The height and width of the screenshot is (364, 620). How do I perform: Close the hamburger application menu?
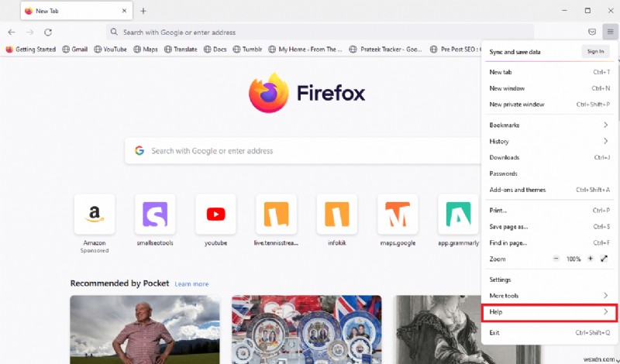pos(610,32)
